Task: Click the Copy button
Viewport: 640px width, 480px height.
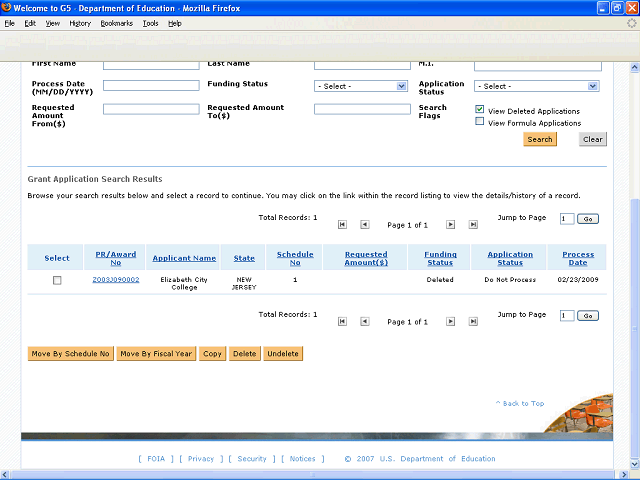Action: pyautogui.click(x=212, y=353)
